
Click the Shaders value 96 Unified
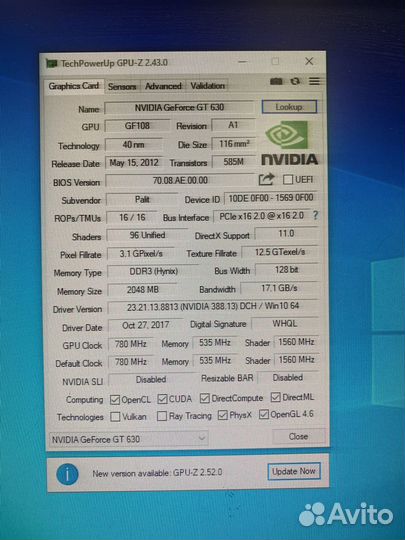147,236
